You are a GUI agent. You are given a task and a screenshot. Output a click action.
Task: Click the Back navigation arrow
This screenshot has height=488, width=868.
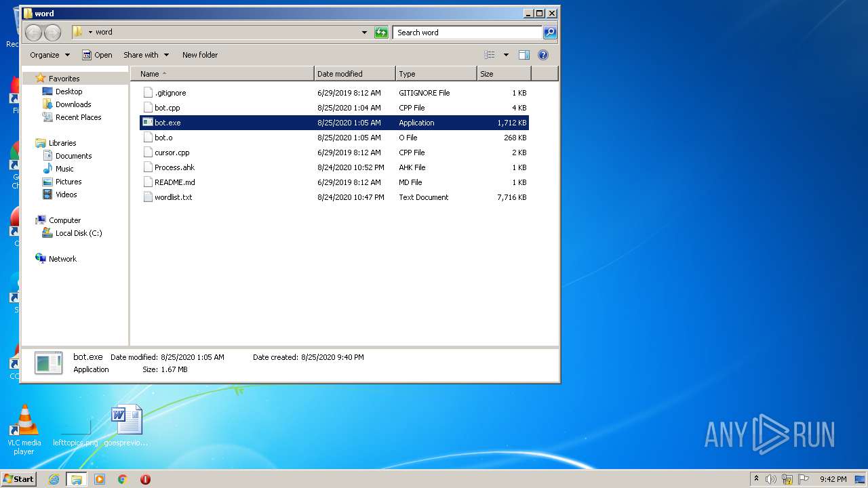click(x=33, y=32)
